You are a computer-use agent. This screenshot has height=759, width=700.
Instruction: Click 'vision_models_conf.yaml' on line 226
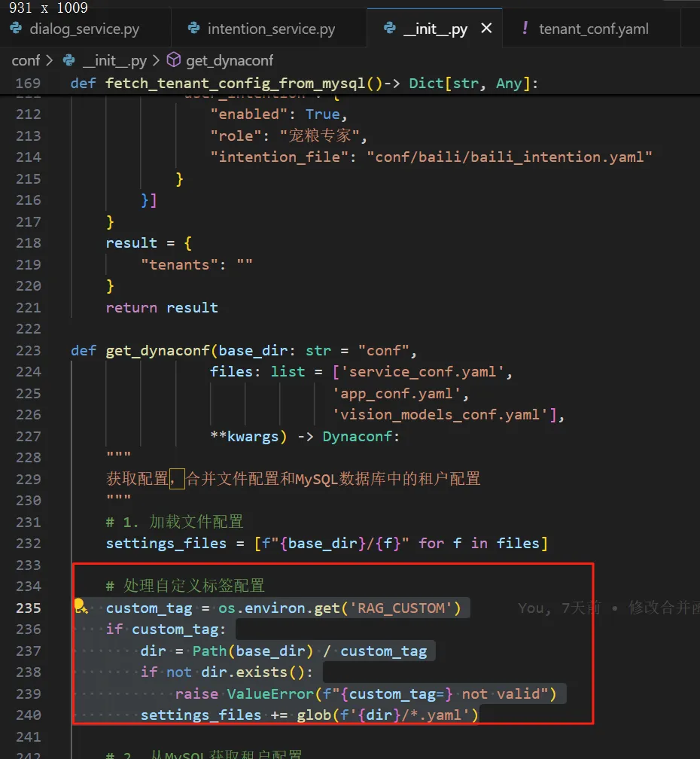coord(440,415)
